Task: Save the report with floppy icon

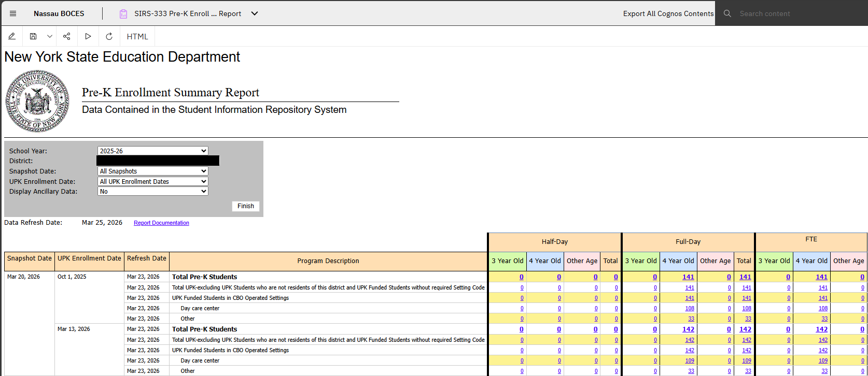Action: point(33,36)
